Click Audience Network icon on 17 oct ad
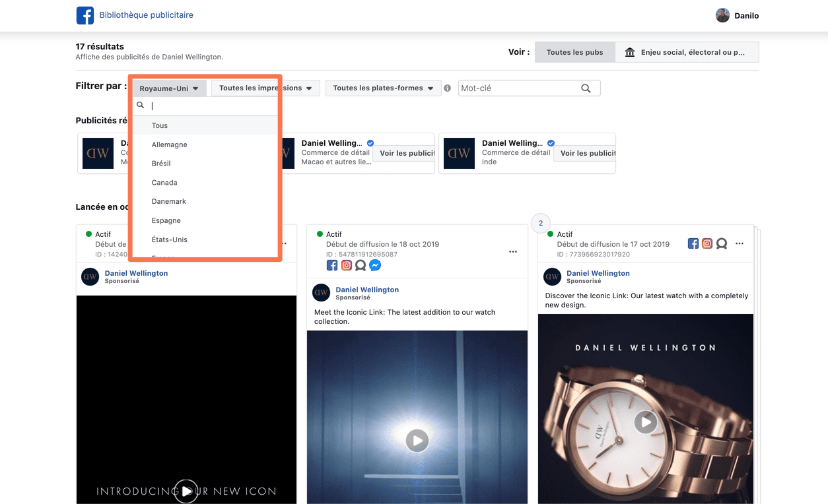The width and height of the screenshot is (828, 504). click(722, 243)
